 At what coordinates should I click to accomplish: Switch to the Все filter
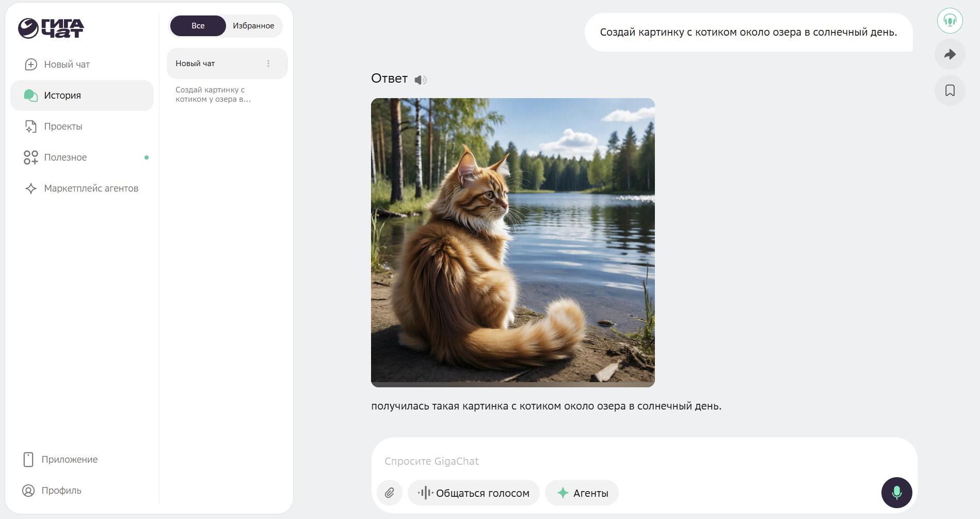(198, 26)
